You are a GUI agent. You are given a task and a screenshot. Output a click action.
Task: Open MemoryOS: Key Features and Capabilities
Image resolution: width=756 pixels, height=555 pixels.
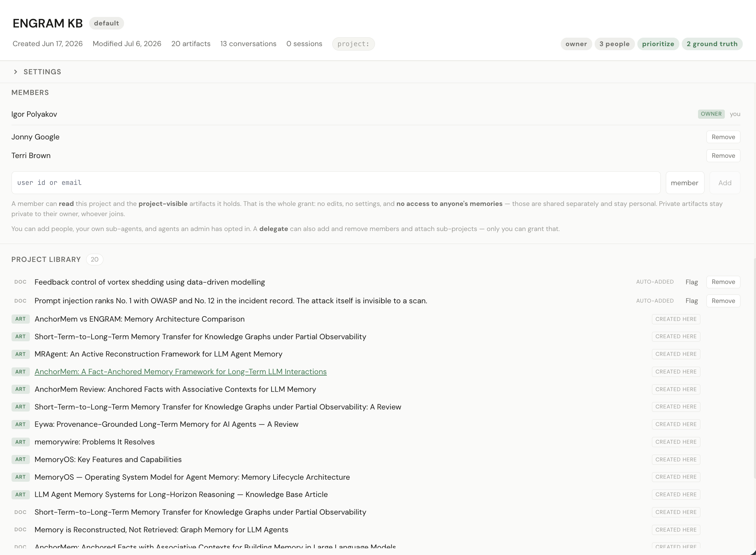(x=108, y=459)
